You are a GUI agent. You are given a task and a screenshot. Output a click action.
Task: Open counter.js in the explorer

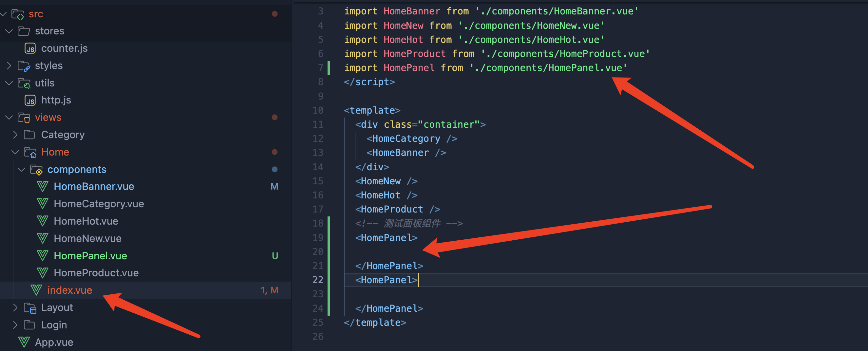[x=64, y=48]
